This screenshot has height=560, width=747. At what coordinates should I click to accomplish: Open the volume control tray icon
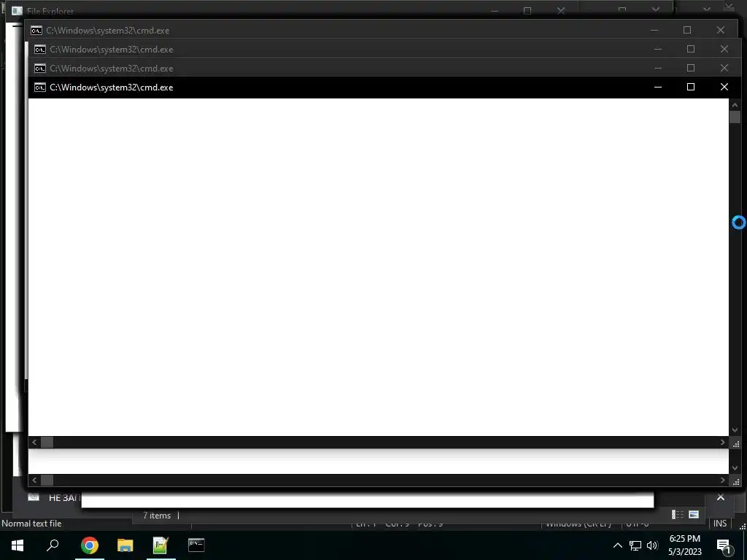pos(652,545)
